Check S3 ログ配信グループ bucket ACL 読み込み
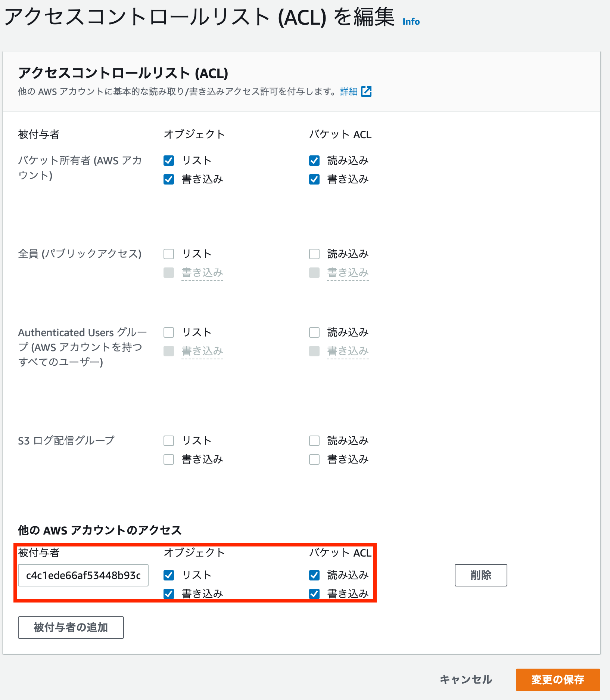Image resolution: width=610 pixels, height=700 pixels. (314, 441)
